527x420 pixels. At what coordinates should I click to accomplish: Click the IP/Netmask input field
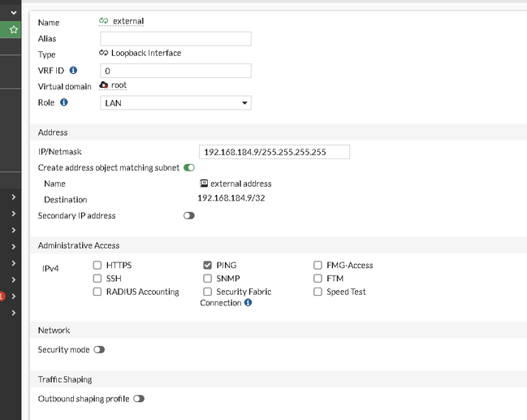pyautogui.click(x=274, y=152)
